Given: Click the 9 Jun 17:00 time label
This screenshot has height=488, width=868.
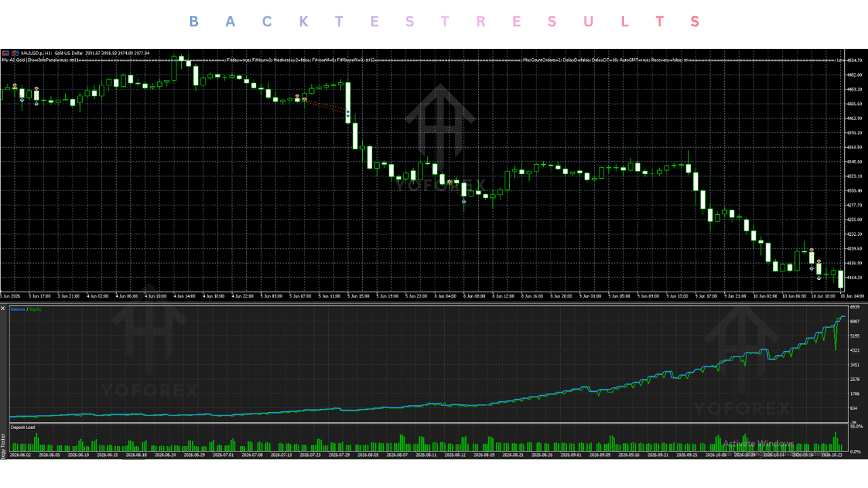Looking at the screenshot, I should pyautogui.click(x=706, y=296).
